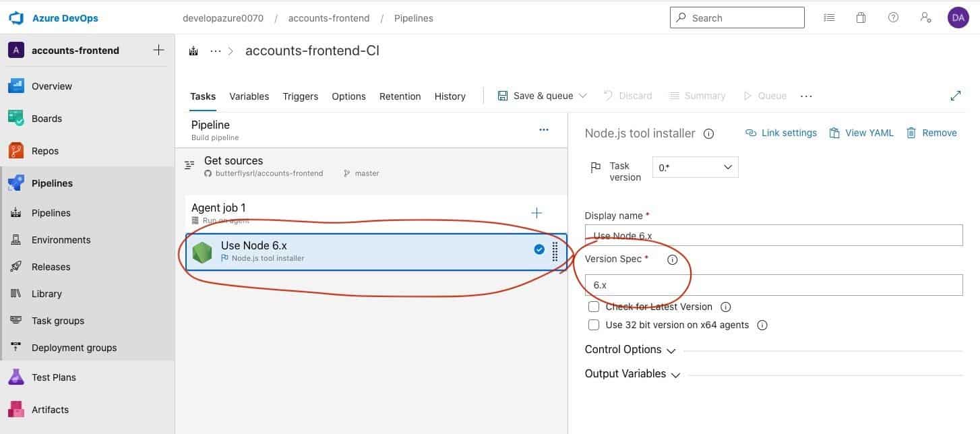
Task: Click the Summary button
Action: [697, 96]
